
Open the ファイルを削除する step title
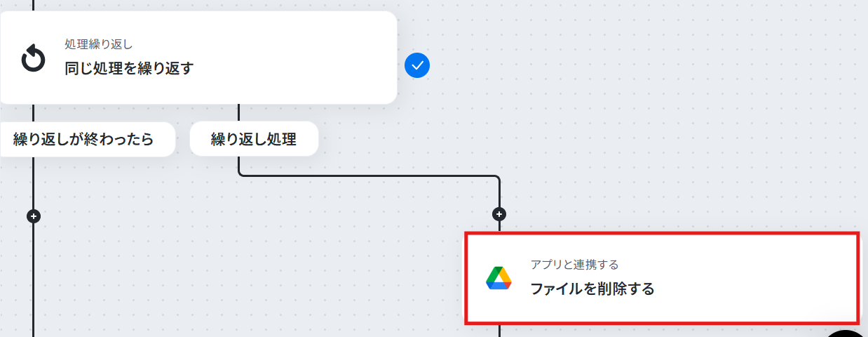coord(592,289)
